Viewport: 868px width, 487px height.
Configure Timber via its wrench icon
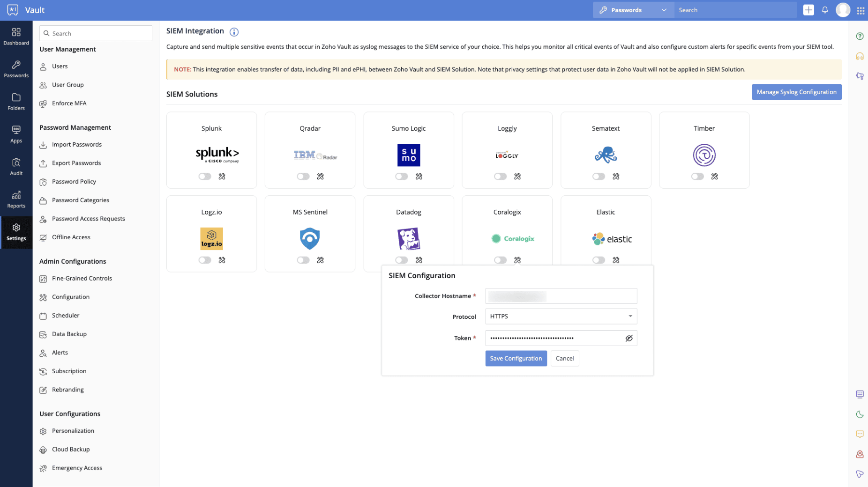tap(714, 177)
